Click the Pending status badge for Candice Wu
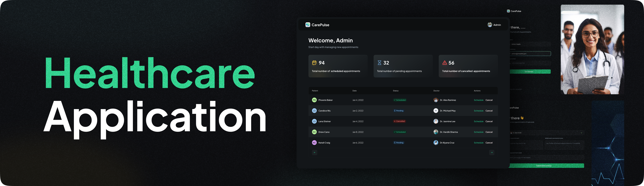This screenshot has width=644, height=186. tap(399, 111)
